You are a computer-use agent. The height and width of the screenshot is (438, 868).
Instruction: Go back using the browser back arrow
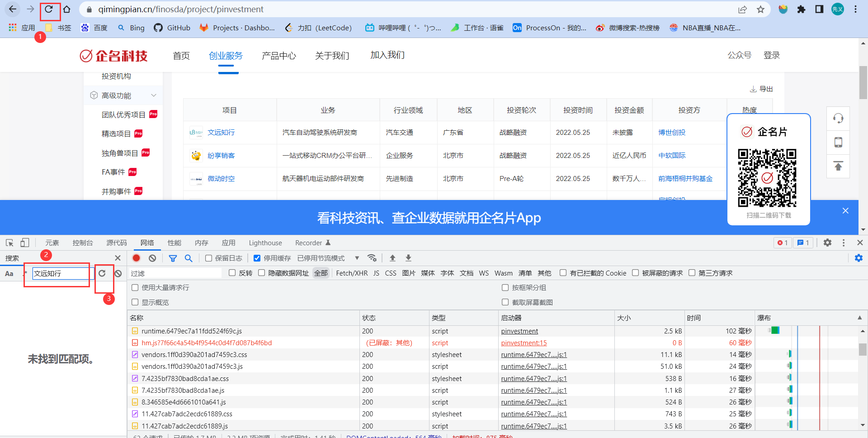tap(13, 9)
